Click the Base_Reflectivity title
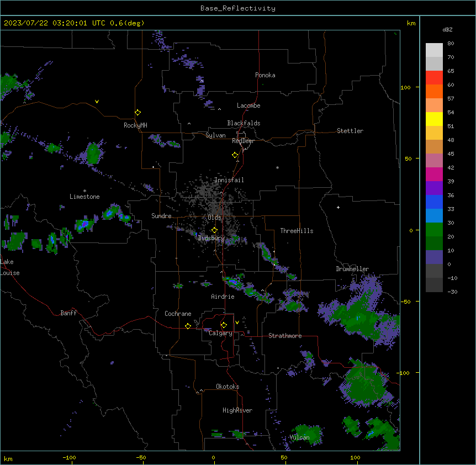The height and width of the screenshot is (465, 476). [238, 8]
